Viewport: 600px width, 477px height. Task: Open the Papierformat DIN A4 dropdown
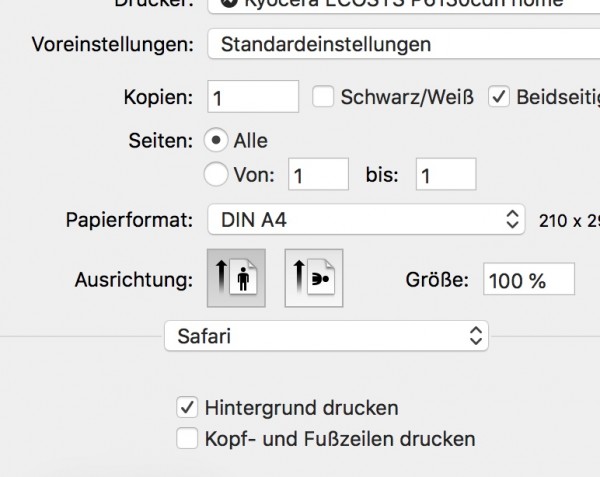366,220
